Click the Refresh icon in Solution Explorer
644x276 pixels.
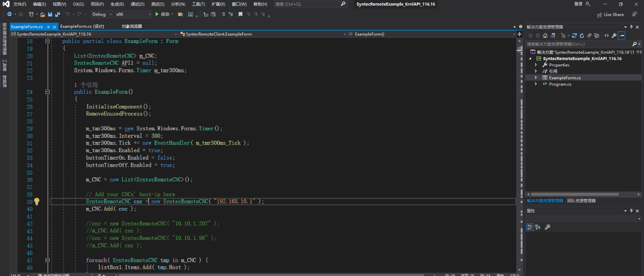(x=582, y=35)
